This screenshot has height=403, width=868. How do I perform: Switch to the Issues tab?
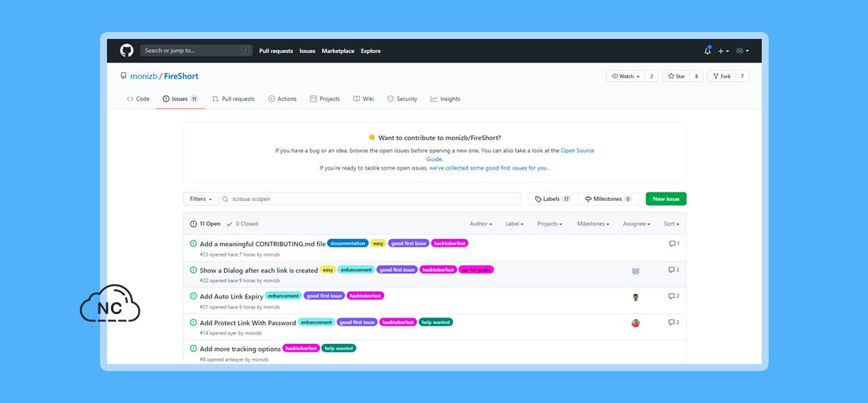pyautogui.click(x=181, y=99)
